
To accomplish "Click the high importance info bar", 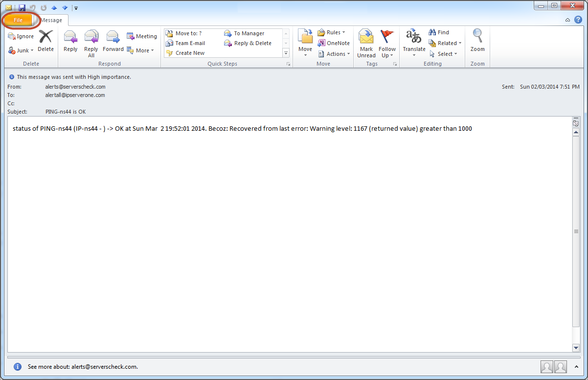I will pos(70,77).
